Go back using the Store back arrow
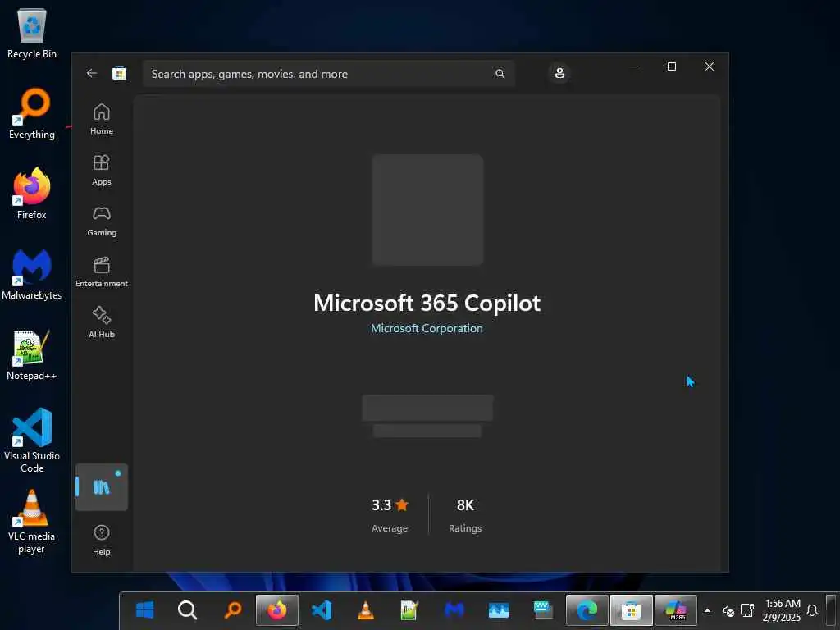 pyautogui.click(x=92, y=73)
